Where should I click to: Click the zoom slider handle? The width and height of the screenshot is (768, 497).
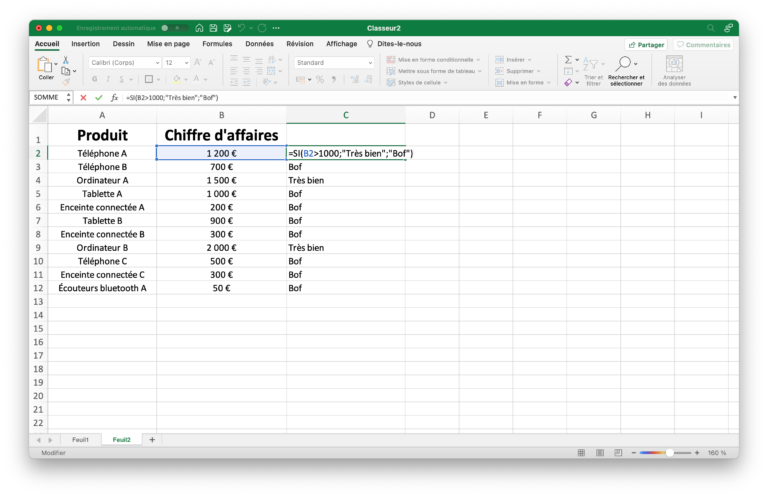tap(669, 453)
